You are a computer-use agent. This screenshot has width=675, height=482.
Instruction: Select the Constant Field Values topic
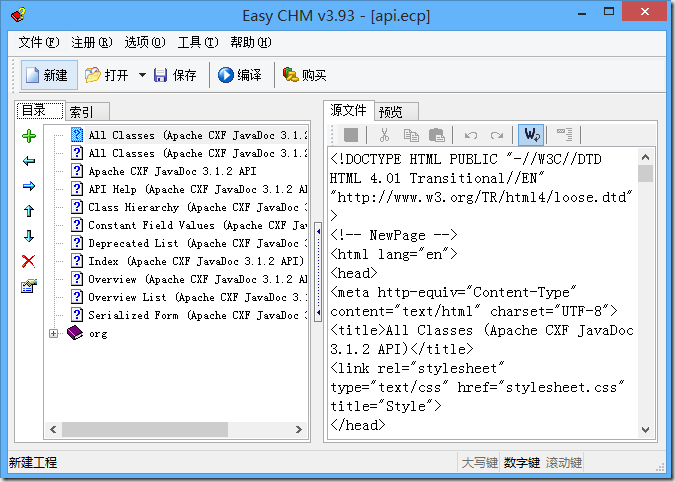point(197,226)
